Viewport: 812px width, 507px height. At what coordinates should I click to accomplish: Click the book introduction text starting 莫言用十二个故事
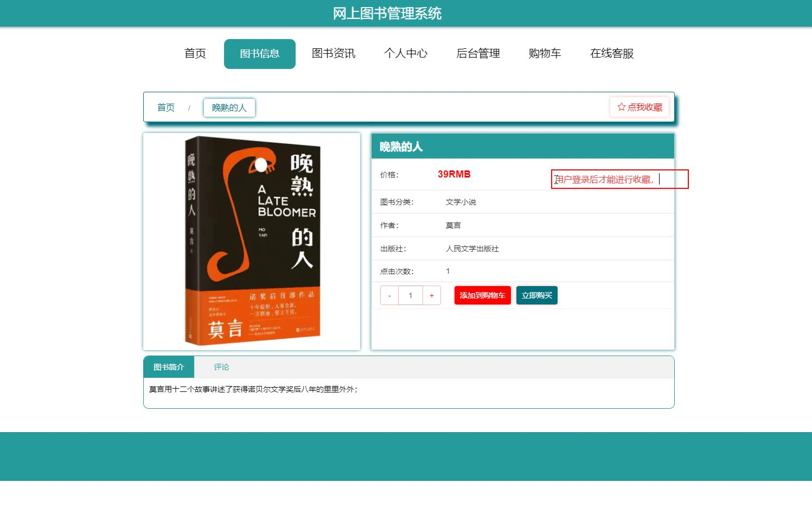(253, 389)
